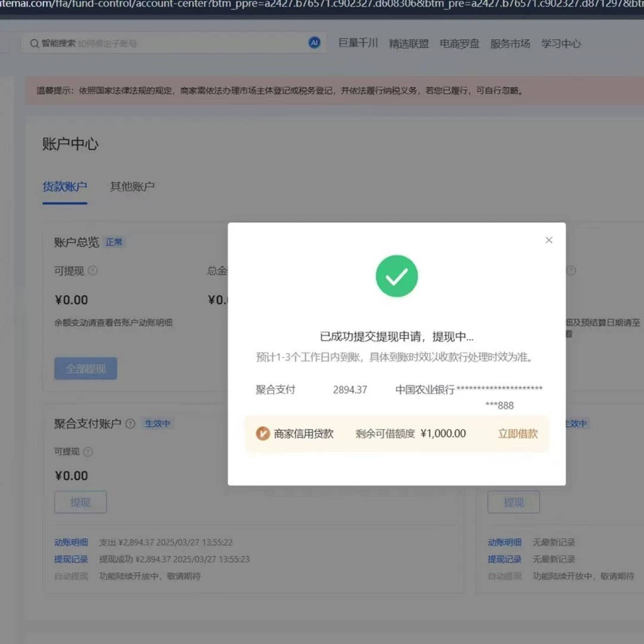Click the 生效中 tag beside 聚合支付账户
The height and width of the screenshot is (644, 644).
pyautogui.click(x=157, y=423)
